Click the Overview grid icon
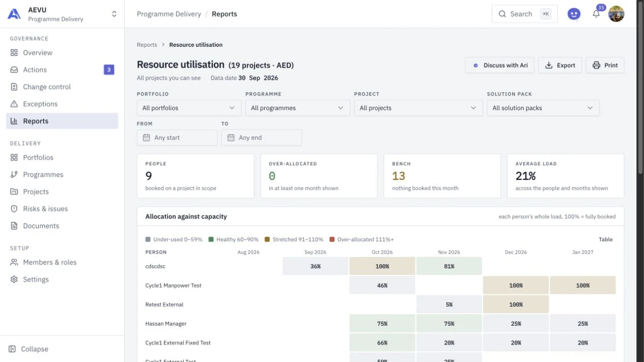644x362 pixels. point(14,53)
